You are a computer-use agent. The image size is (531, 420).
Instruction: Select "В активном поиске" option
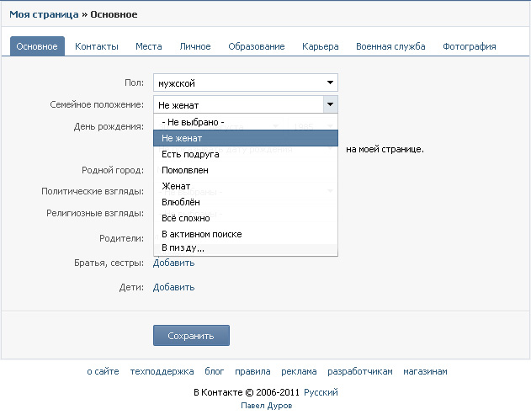201,234
